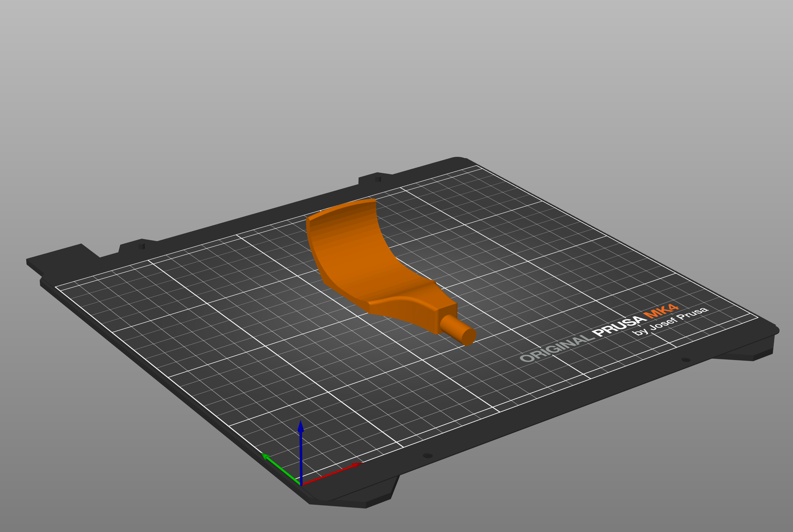Click the ORIGINAL PRUSA text on the bed
The image size is (793, 532).
583,339
